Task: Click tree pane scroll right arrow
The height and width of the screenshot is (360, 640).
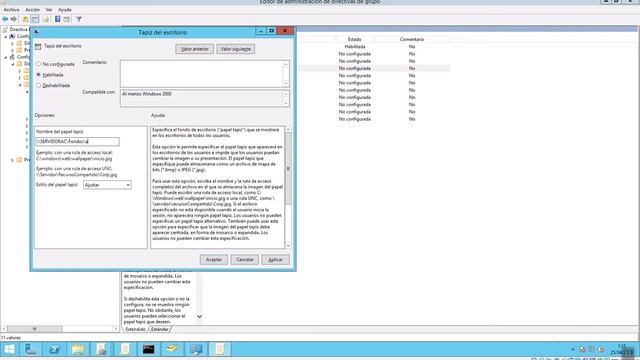Action: pyautogui.click(x=116, y=329)
